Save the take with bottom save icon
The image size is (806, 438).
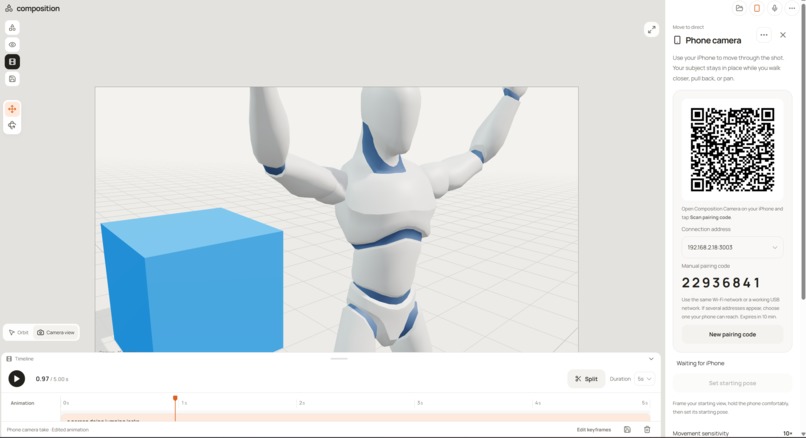click(627, 430)
